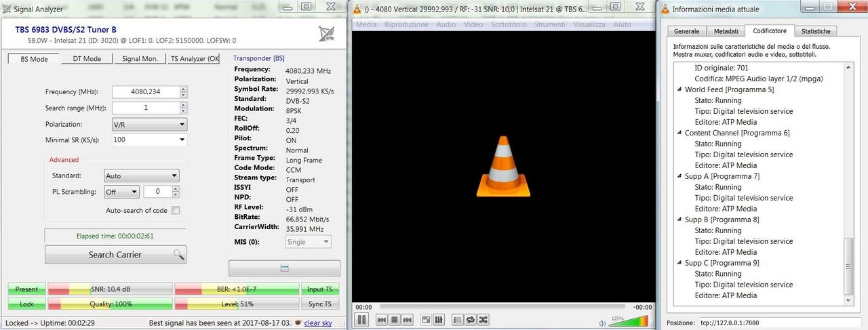
Task: Click the BER <1.0E-7 meter bar
Action: (237, 289)
